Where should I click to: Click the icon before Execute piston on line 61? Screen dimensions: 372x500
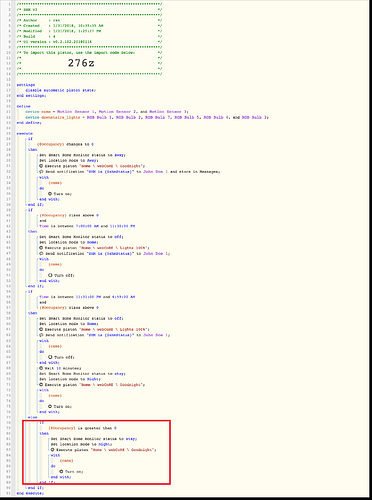click(x=41, y=329)
